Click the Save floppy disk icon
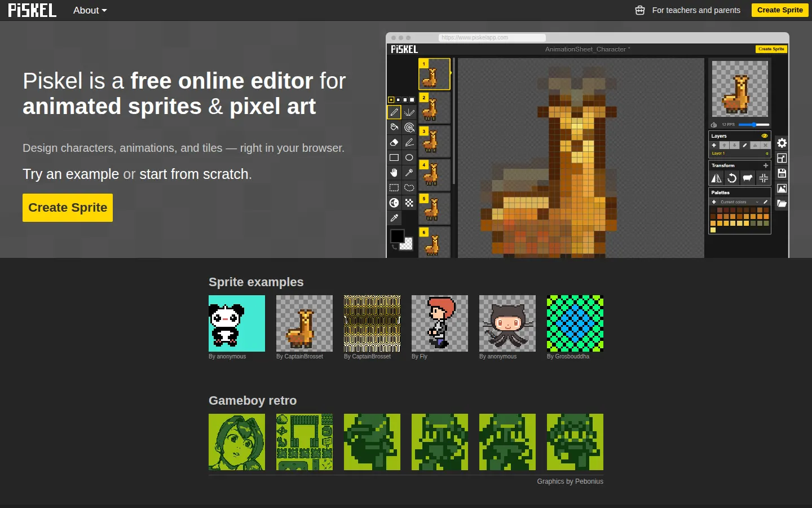This screenshot has height=508, width=812. point(782,173)
